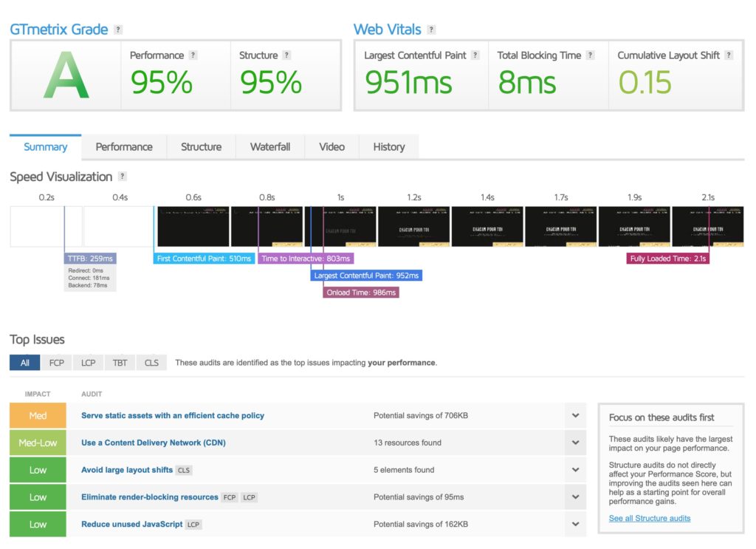This screenshot has height=549, width=756.
Task: Click the 1.2s speed visualization screenshot
Action: click(413, 226)
